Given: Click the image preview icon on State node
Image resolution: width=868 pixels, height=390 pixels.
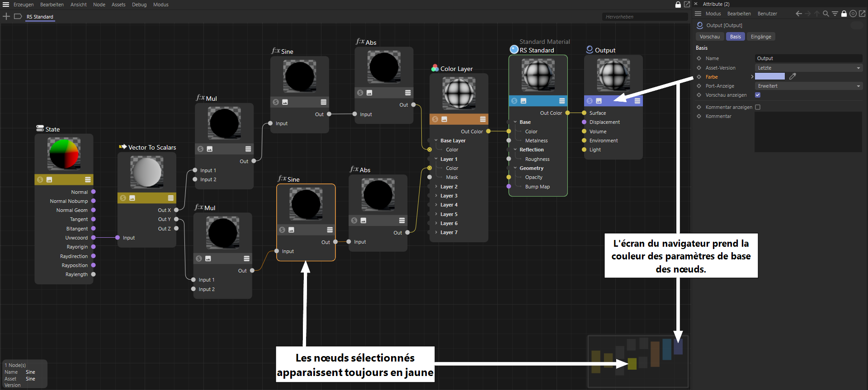Looking at the screenshot, I should pyautogui.click(x=49, y=180).
